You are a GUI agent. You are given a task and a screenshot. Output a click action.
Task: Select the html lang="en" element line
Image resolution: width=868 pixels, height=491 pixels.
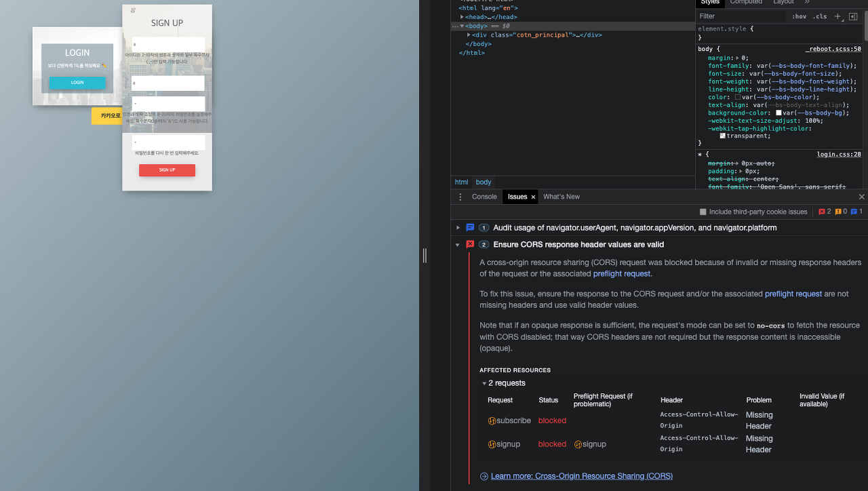point(488,8)
